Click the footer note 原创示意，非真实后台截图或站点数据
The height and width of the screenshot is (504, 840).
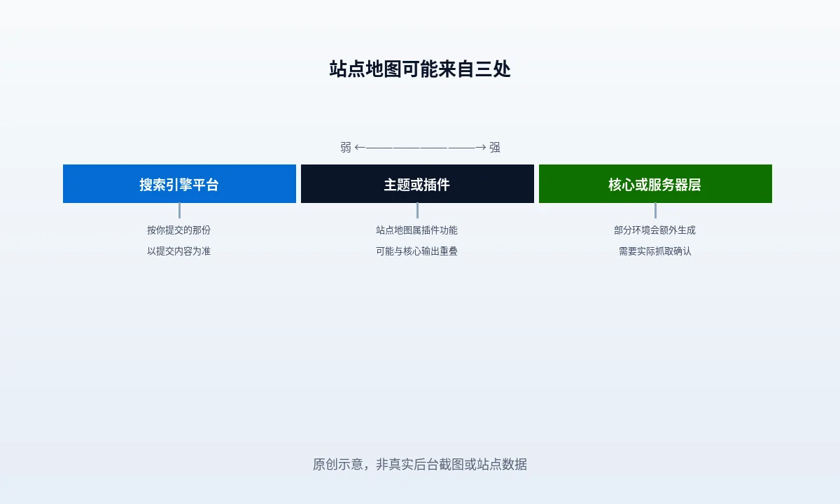click(x=420, y=464)
